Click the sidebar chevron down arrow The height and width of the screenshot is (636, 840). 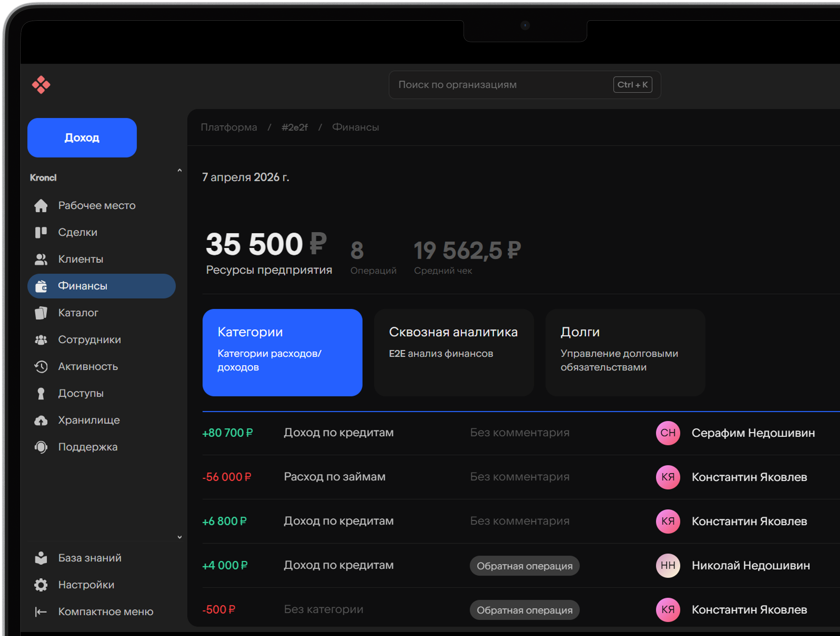click(x=180, y=537)
